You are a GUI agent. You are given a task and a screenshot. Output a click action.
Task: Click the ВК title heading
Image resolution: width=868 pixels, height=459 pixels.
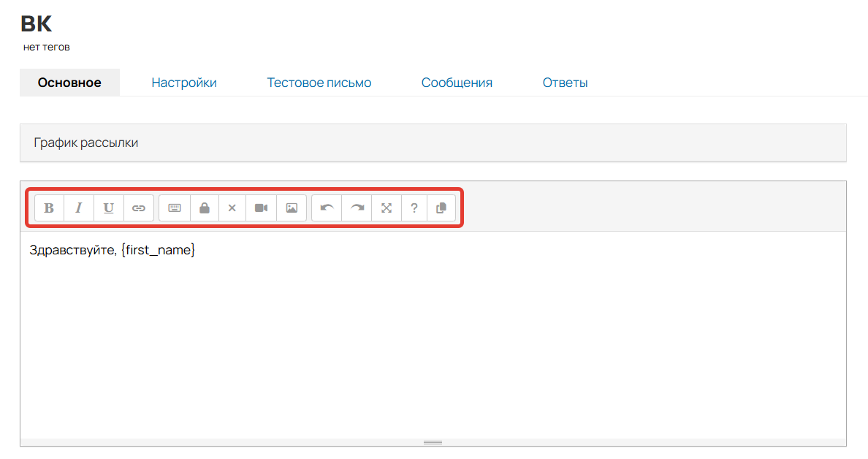pyautogui.click(x=37, y=24)
